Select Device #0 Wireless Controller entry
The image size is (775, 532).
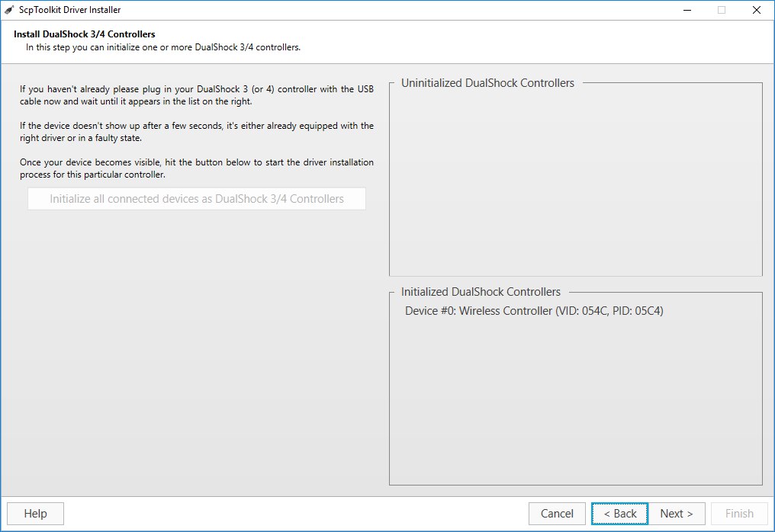coord(534,311)
